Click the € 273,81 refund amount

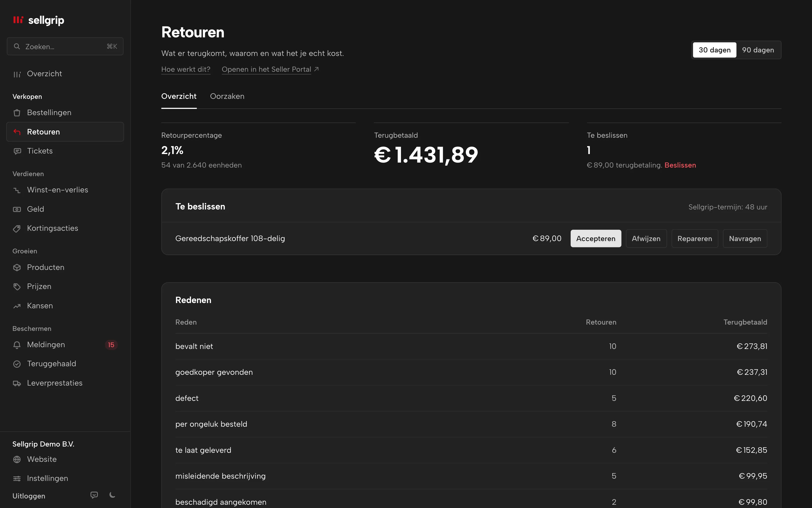752,346
